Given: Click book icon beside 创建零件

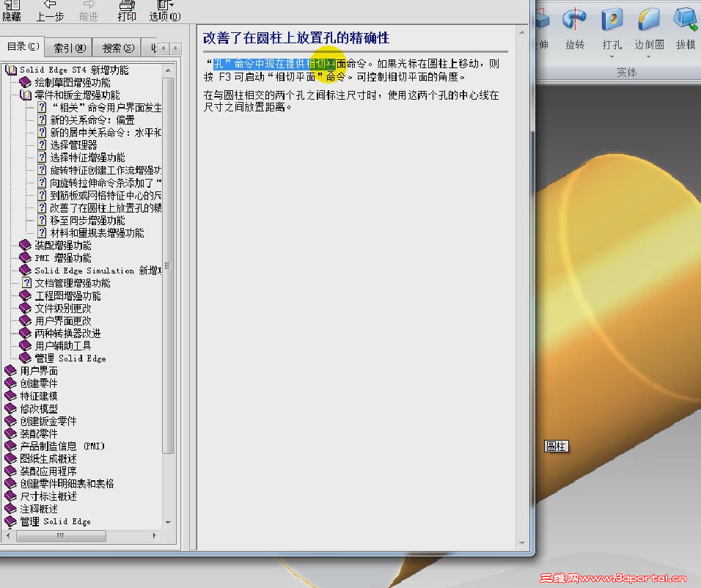Looking at the screenshot, I should pyautogui.click(x=10, y=383).
